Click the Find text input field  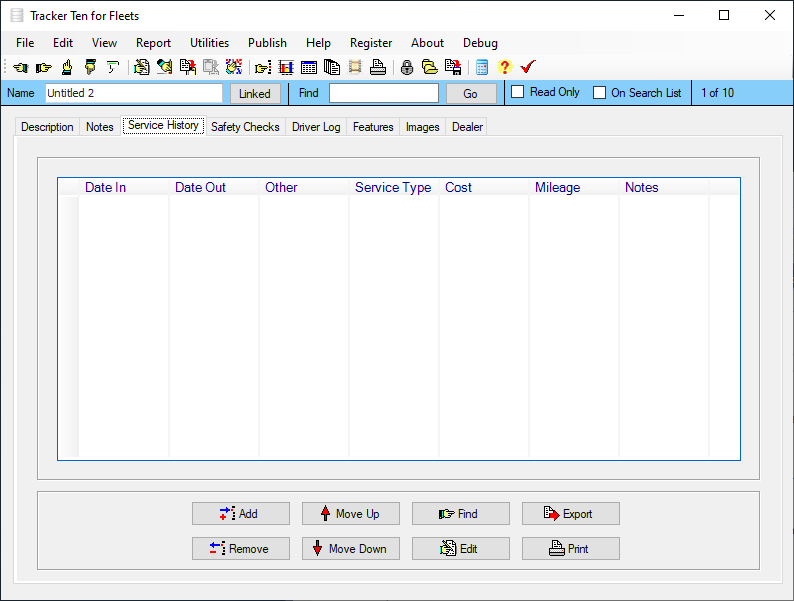(383, 93)
